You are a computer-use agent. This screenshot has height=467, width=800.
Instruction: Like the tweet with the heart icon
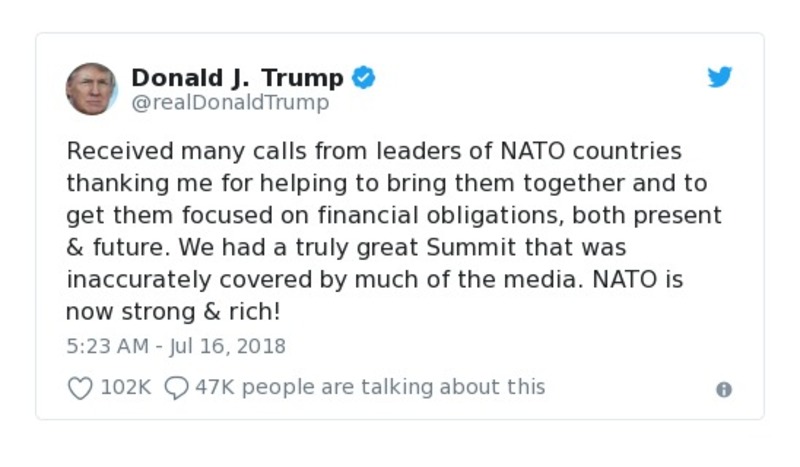(x=80, y=388)
